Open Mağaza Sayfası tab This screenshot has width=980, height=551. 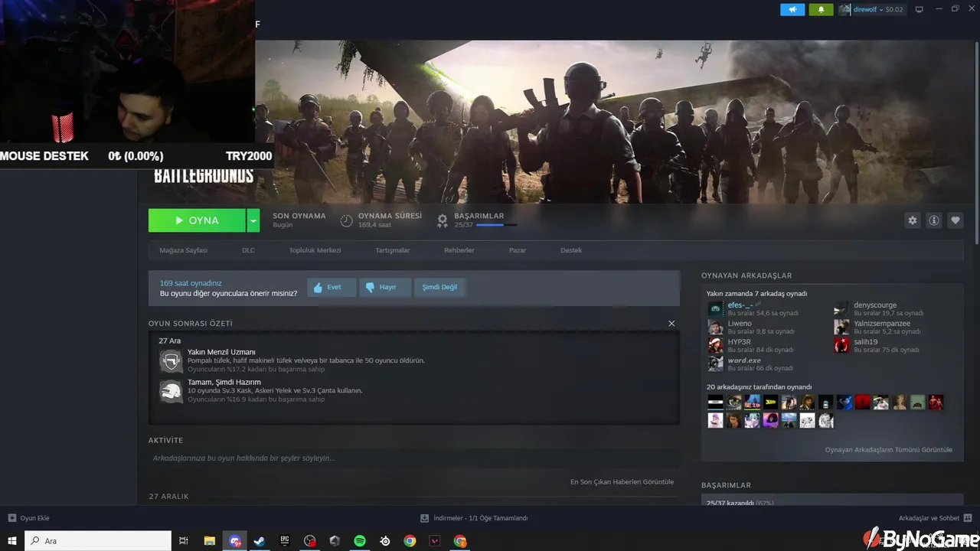pos(183,250)
